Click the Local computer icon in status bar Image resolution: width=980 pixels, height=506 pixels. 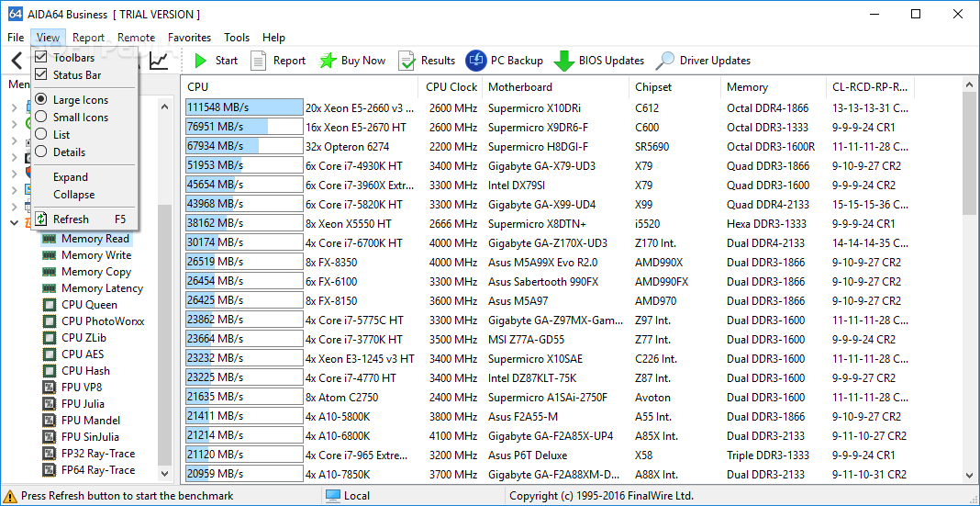(332, 496)
